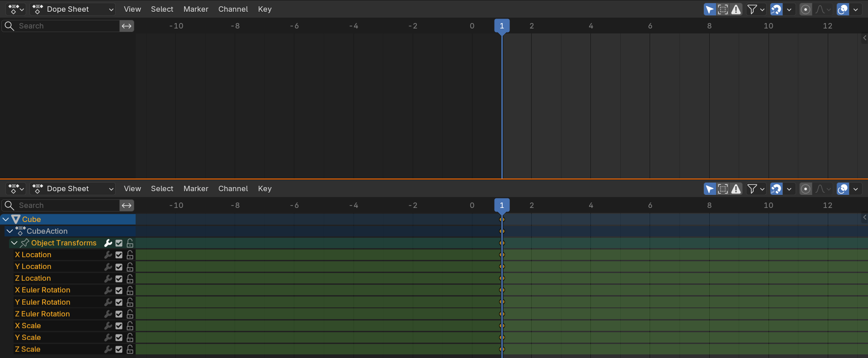Uncheck the X Euler Rotation checkbox

(x=119, y=290)
